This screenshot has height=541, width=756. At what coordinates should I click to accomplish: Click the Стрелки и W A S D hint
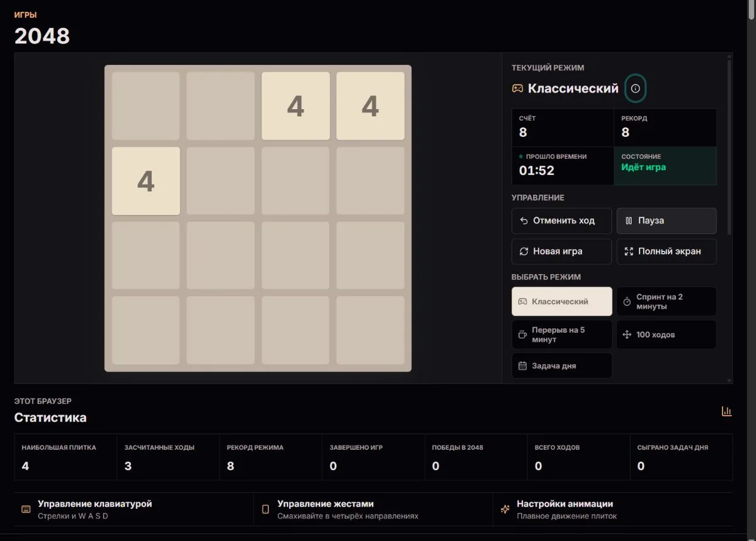point(73,516)
